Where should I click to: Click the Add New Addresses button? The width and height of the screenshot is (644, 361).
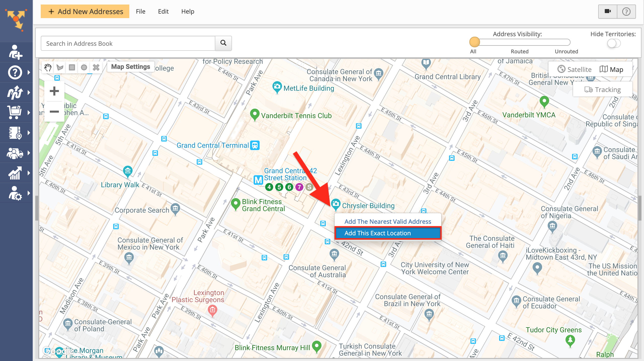(85, 11)
